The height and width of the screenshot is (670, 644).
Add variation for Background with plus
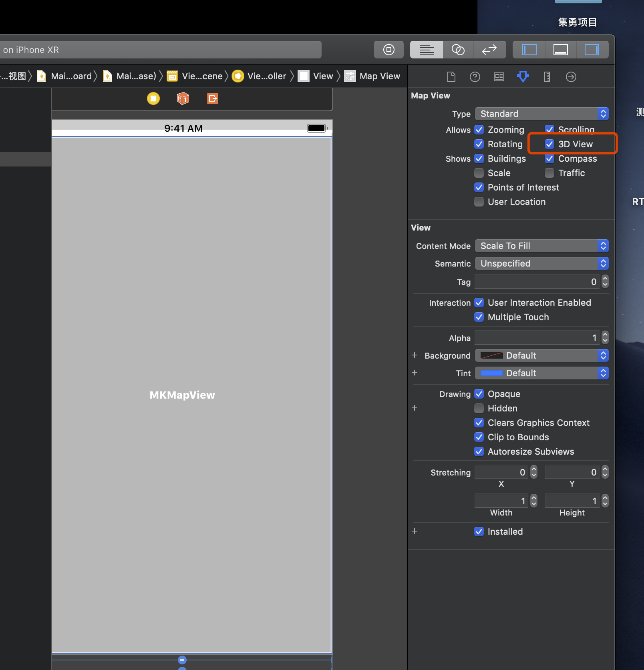(415, 355)
